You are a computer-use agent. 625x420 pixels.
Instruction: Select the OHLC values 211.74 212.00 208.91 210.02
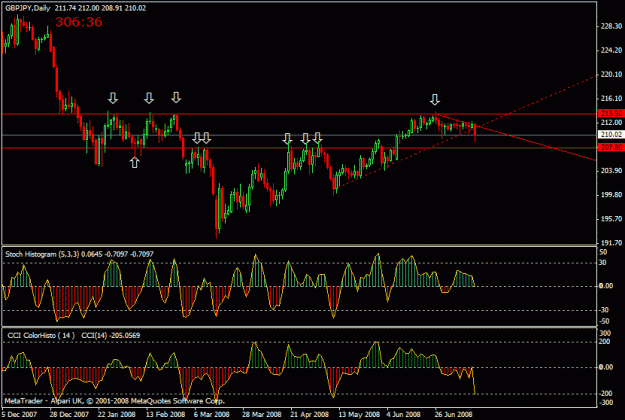click(100, 8)
